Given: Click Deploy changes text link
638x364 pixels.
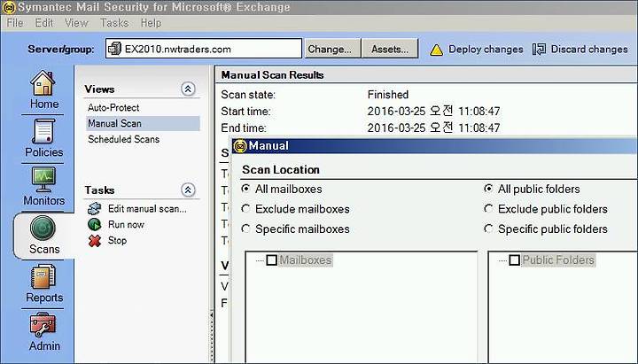Looking at the screenshot, I should (x=486, y=50).
